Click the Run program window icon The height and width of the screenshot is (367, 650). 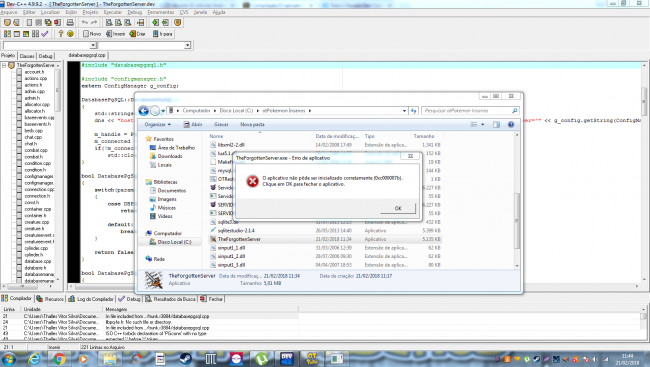click(x=17, y=34)
